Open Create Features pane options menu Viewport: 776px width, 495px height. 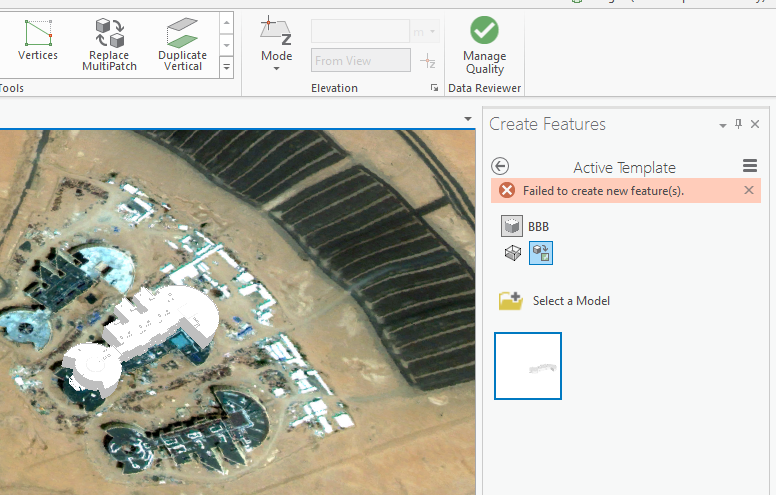(x=723, y=125)
